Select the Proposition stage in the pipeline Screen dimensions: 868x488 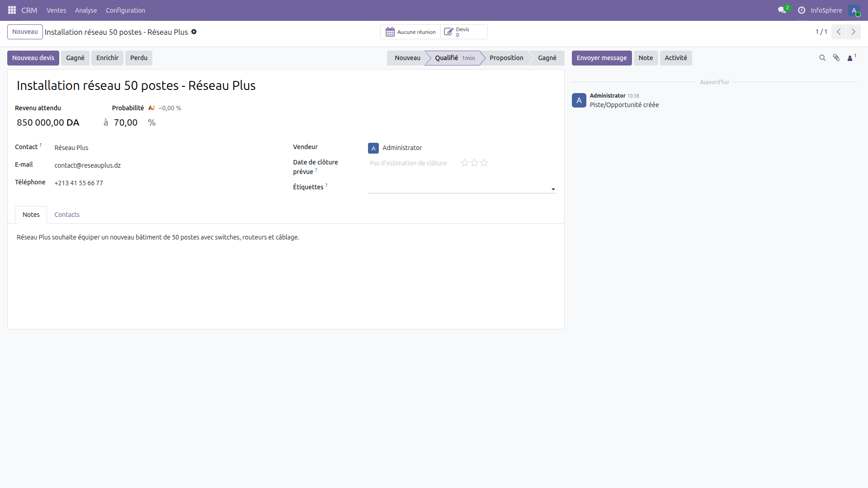coord(506,58)
